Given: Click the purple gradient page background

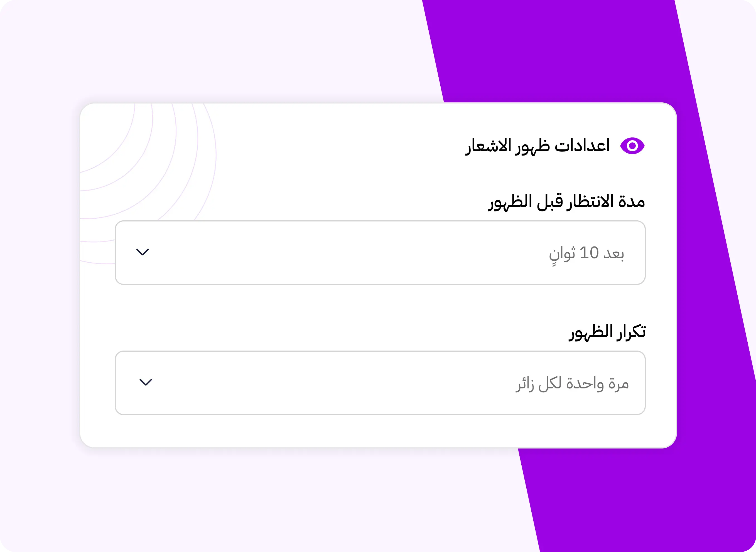Looking at the screenshot, I should click(x=635, y=50).
